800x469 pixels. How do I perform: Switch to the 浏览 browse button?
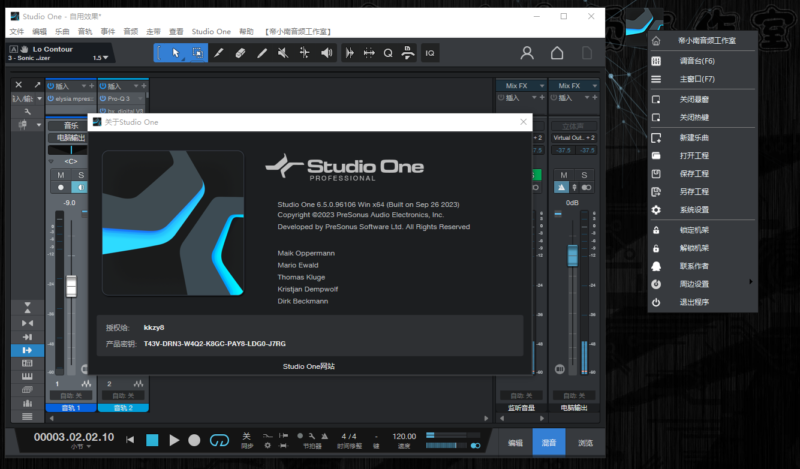(585, 442)
